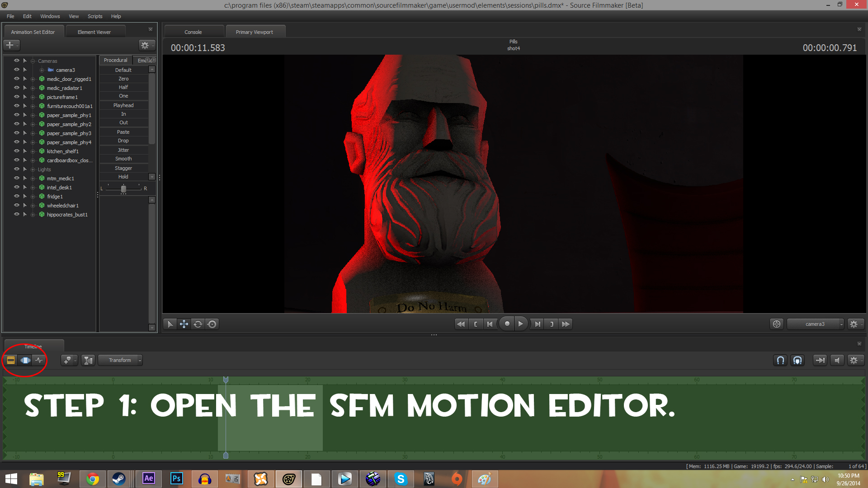Viewport: 868px width, 488px height.
Task: Click the playhead marker on the timeline ruler
Action: [226, 380]
